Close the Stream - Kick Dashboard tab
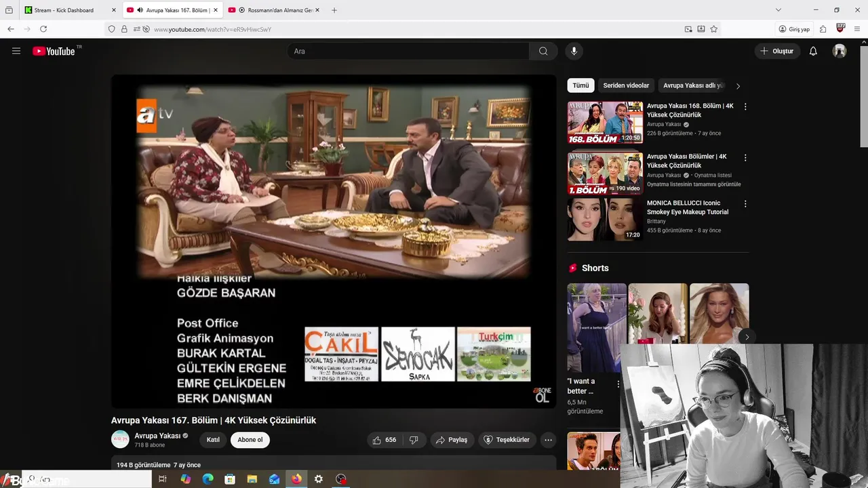Screen dimensions: 868x488 (113, 10)
